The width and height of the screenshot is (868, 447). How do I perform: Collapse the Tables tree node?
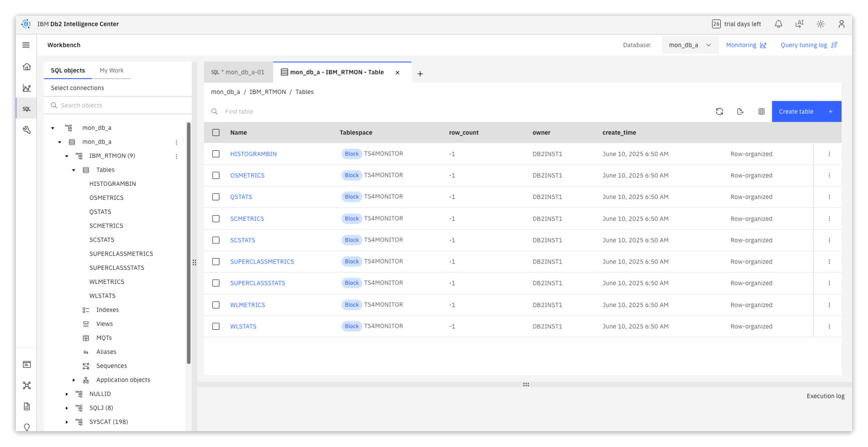point(74,170)
